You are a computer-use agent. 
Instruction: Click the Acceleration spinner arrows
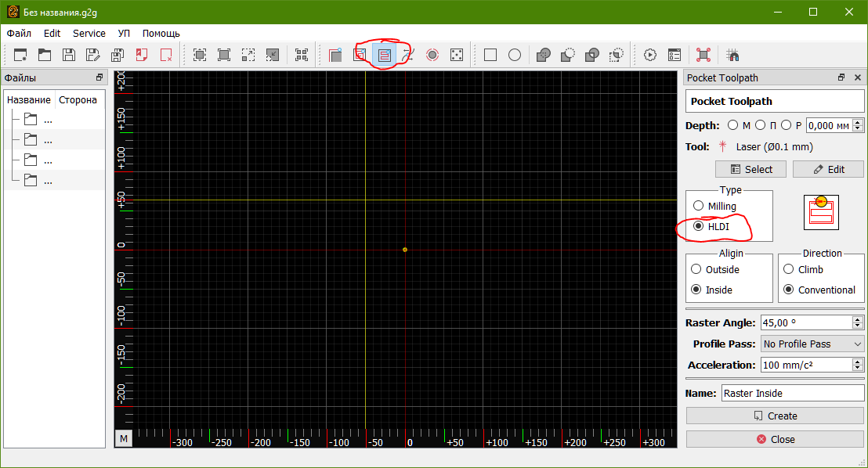tap(858, 365)
